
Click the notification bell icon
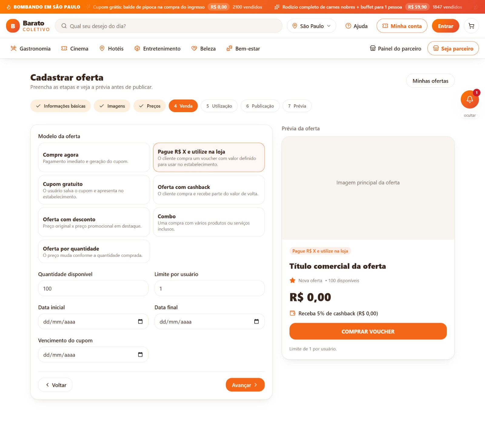pyautogui.click(x=470, y=99)
